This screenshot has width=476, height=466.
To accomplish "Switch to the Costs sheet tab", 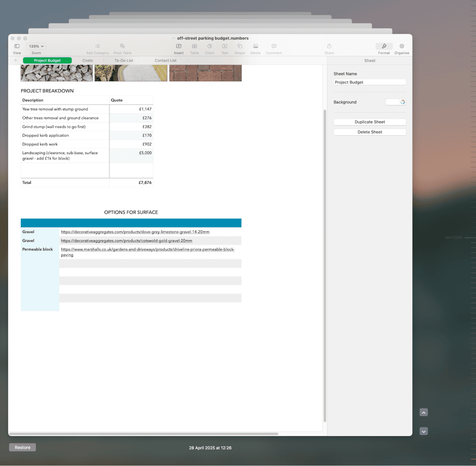I will click(x=88, y=61).
